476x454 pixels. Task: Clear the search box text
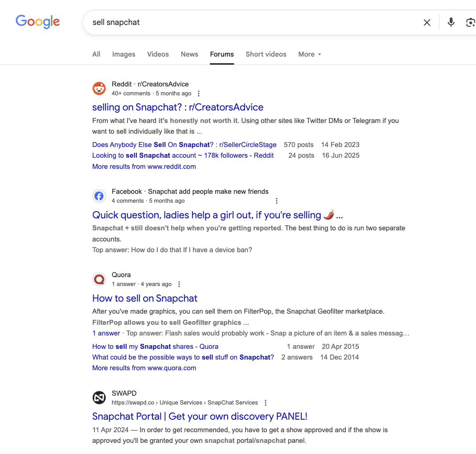click(x=427, y=22)
